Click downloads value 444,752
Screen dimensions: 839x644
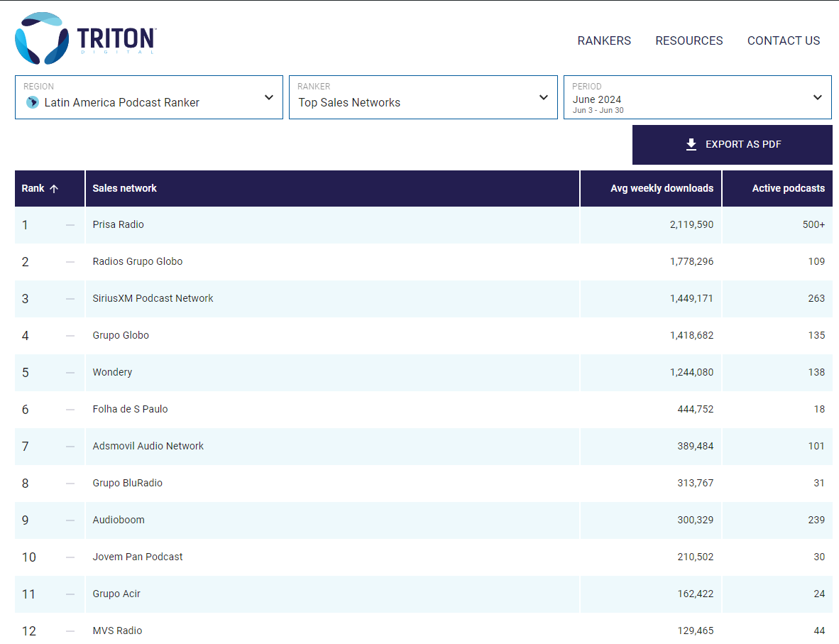[x=695, y=409]
